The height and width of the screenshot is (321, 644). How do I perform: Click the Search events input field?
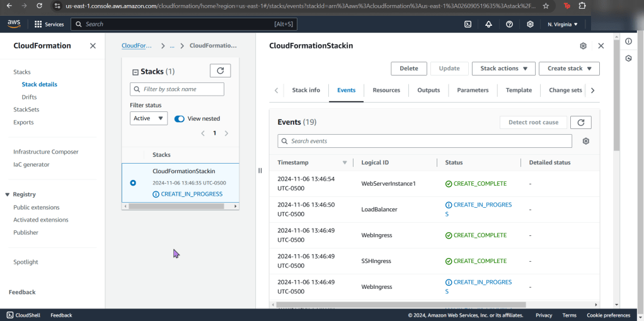425,141
